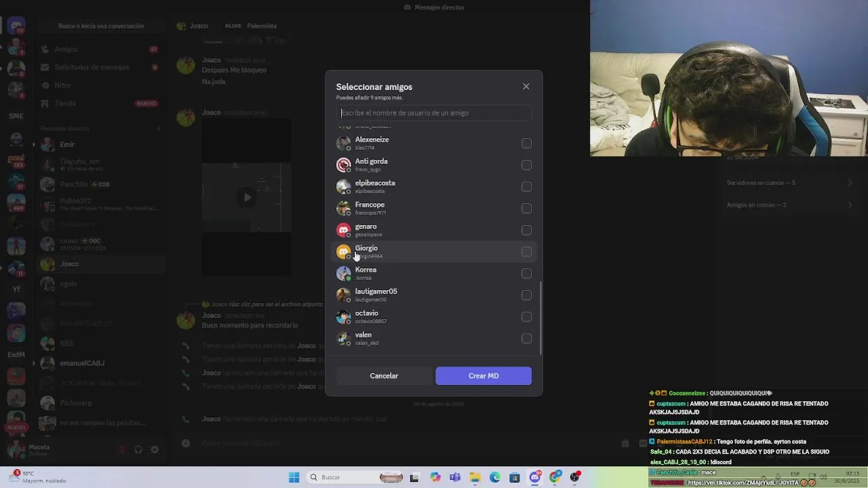
Task: Click the Discord home icon with the 72 badge
Action: 16,26
